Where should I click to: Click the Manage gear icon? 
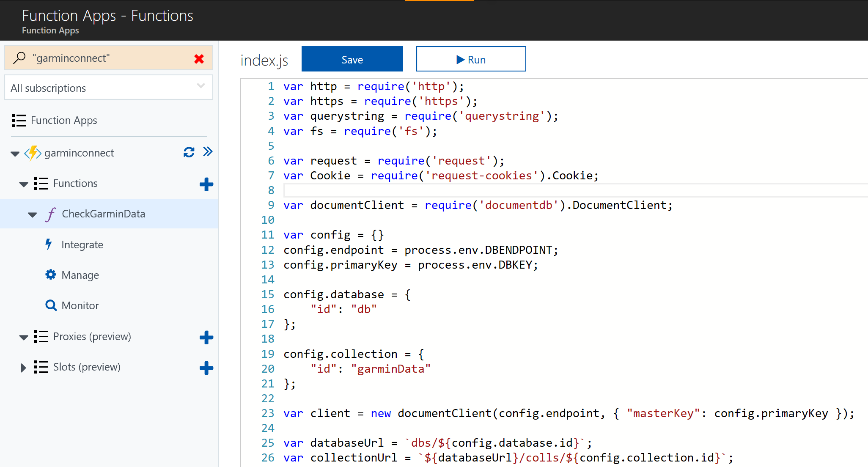[50, 275]
